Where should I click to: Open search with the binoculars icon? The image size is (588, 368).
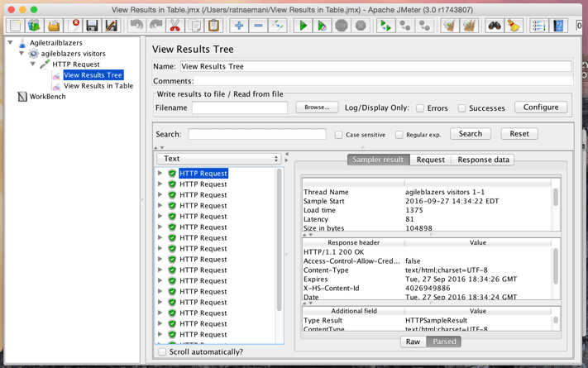point(495,26)
